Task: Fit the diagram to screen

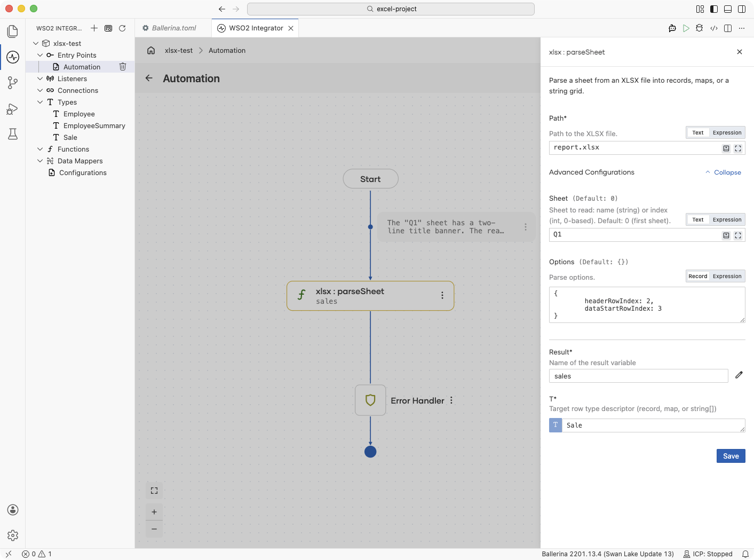Action: [154, 491]
